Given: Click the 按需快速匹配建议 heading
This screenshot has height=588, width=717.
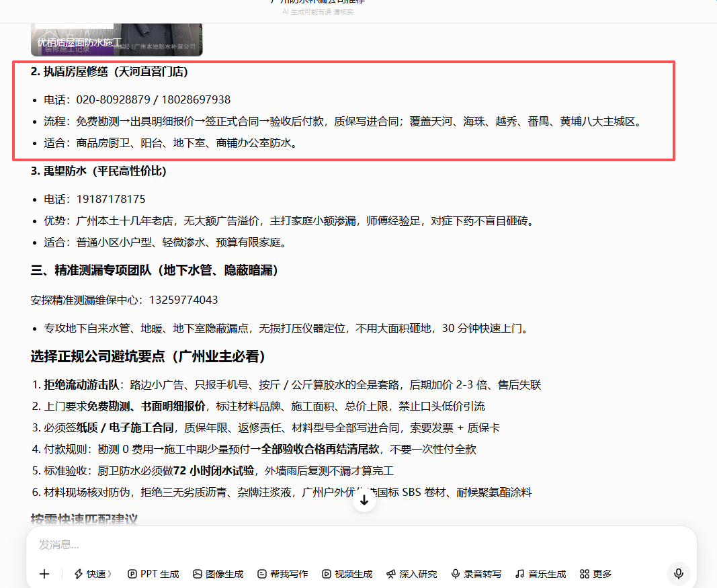Looking at the screenshot, I should tap(84, 519).
